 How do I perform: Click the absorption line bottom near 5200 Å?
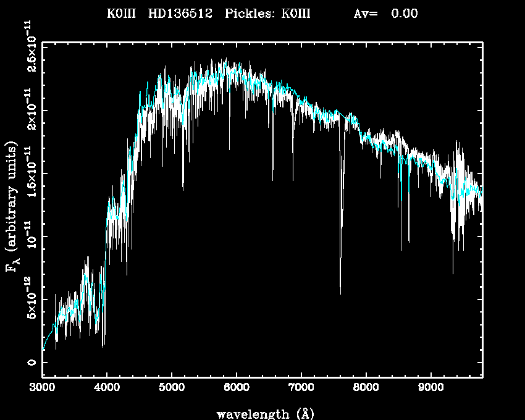click(x=183, y=188)
